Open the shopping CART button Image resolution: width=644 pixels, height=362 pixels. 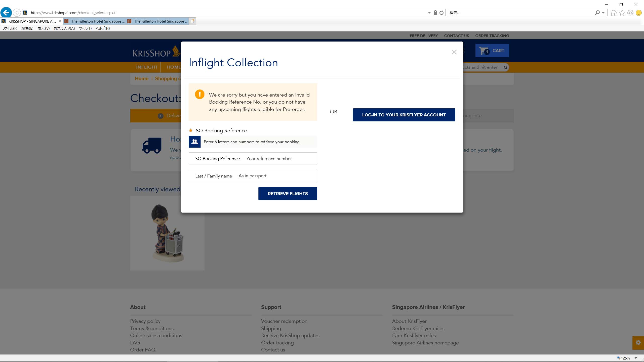492,51
